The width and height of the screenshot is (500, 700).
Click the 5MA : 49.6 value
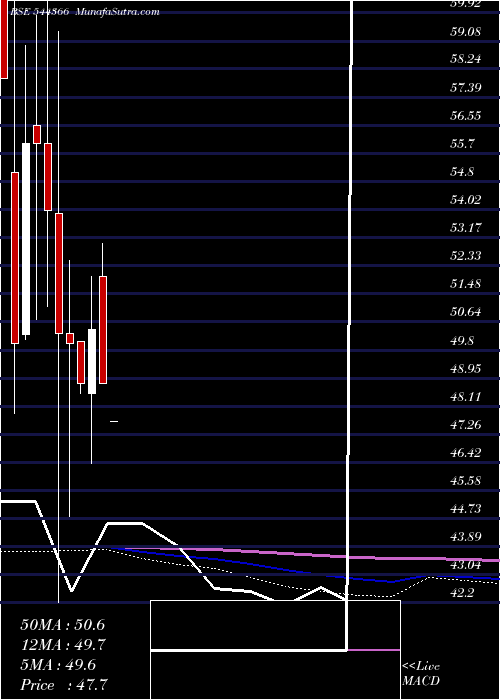[x=58, y=665]
